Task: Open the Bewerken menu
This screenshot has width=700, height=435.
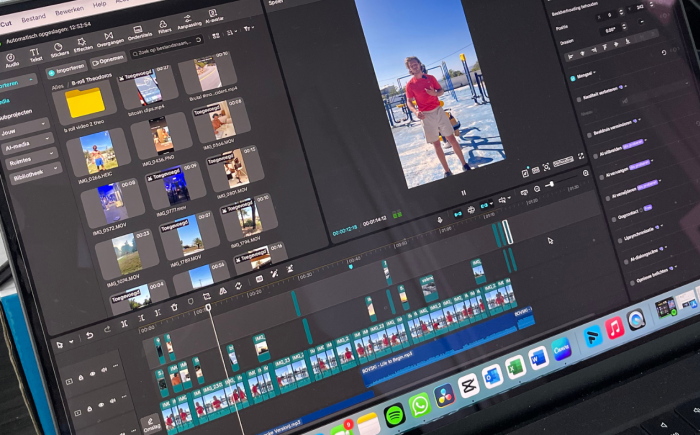Action: (69, 11)
